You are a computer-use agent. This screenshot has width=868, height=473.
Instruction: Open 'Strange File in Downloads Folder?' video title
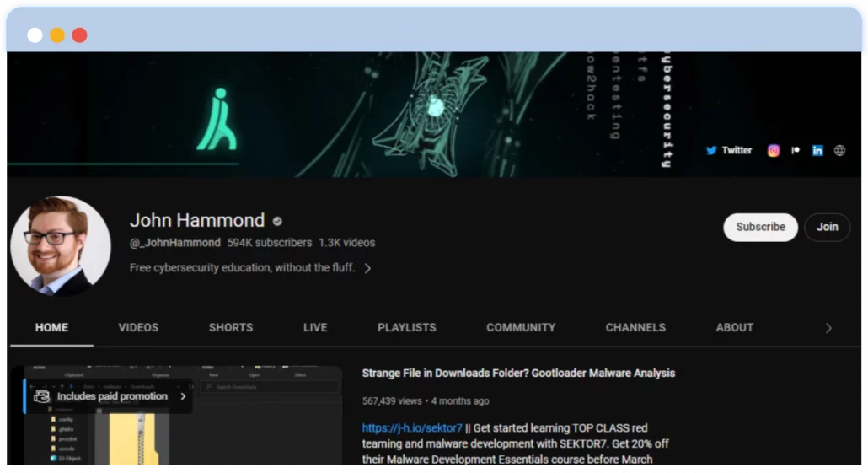tap(518, 374)
